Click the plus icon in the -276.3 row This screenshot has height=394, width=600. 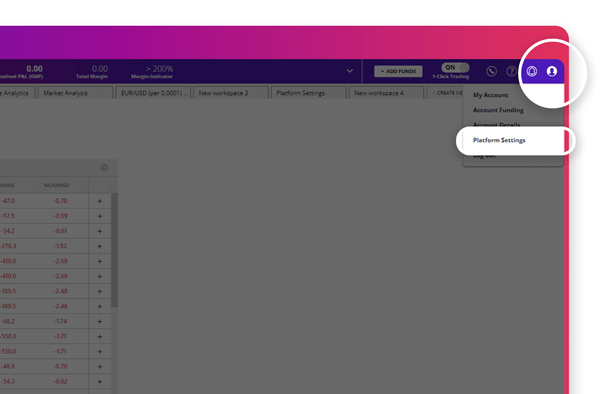99,246
